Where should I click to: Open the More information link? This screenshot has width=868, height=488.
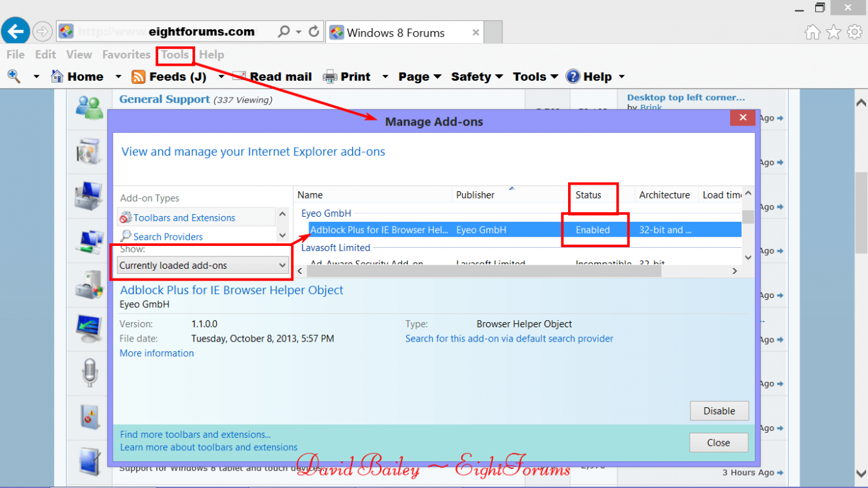coord(157,353)
